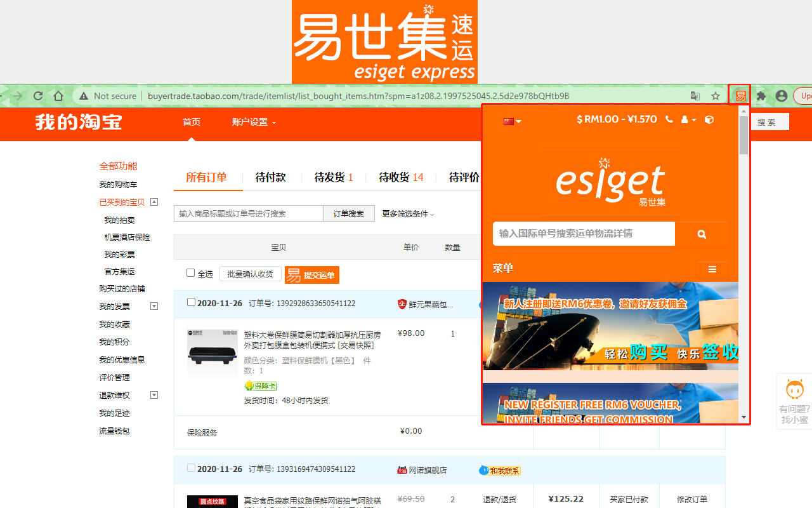Check order 1392928633650541122 checkbox
Image resolution: width=812 pixels, height=508 pixels.
(192, 302)
